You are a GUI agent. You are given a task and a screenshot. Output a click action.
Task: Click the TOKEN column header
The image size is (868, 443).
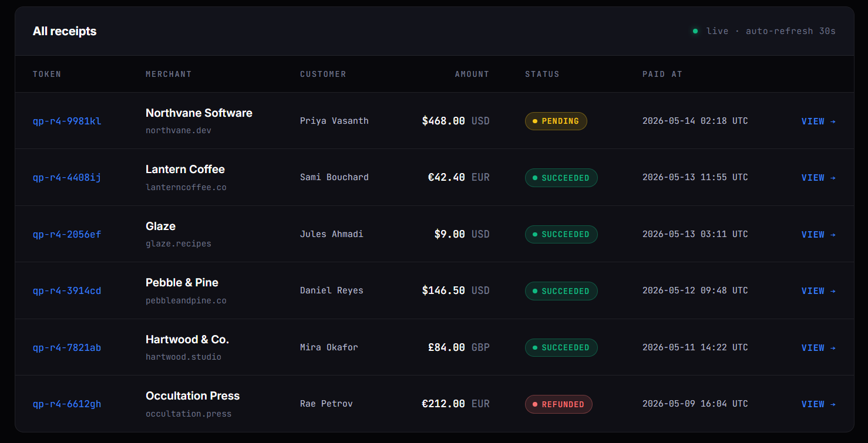pos(47,74)
